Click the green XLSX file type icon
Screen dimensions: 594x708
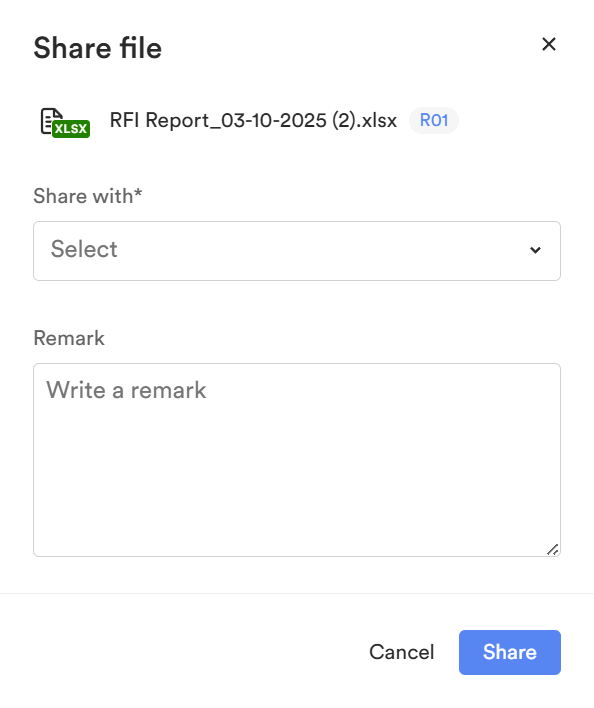pyautogui.click(x=71, y=129)
